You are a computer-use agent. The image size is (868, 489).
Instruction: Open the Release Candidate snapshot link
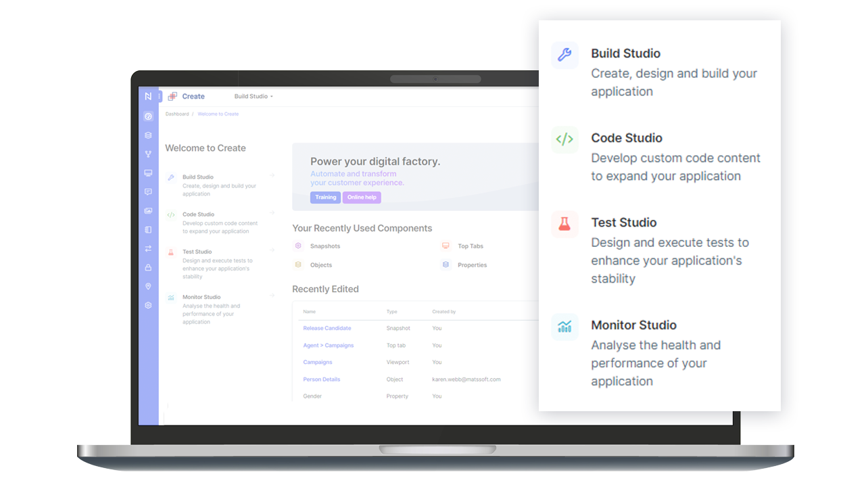click(328, 328)
